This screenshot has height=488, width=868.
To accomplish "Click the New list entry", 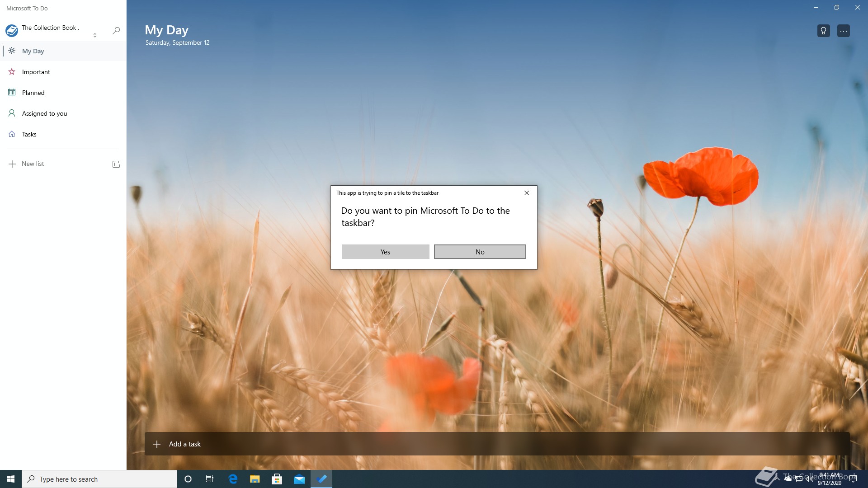I will coord(33,164).
